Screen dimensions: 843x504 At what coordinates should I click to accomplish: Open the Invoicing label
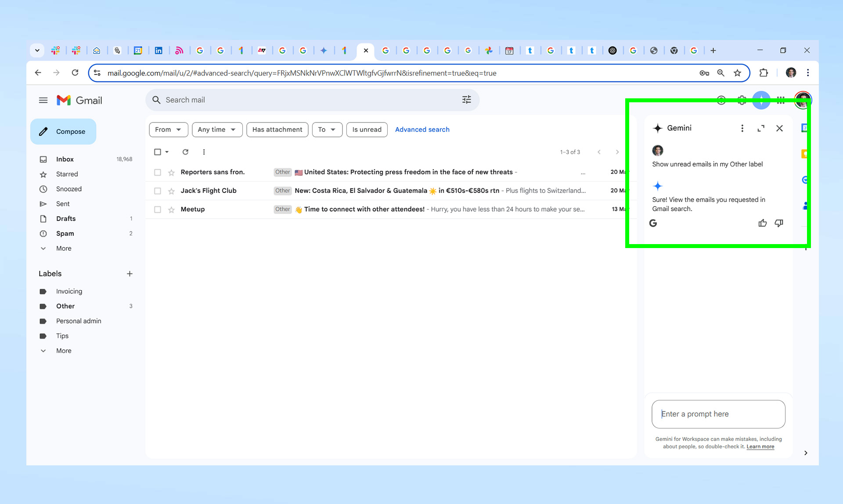69,292
